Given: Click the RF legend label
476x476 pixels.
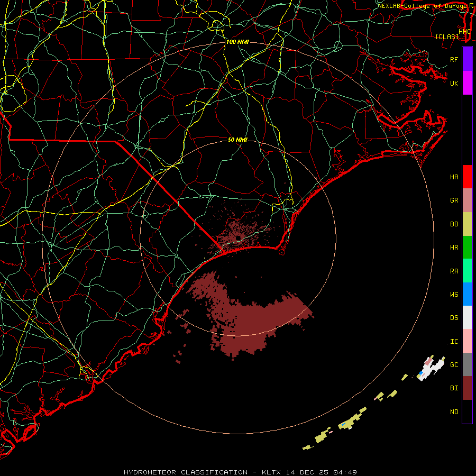Looking at the screenshot, I should coord(454,59).
